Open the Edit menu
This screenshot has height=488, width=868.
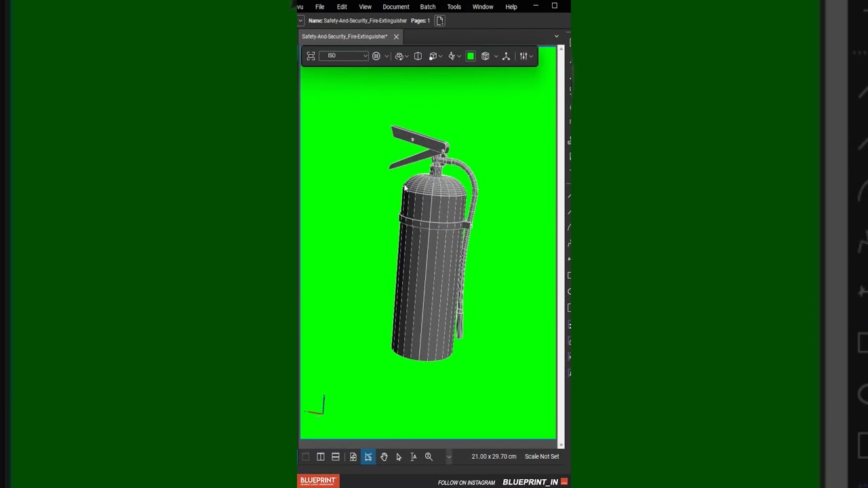tap(342, 7)
